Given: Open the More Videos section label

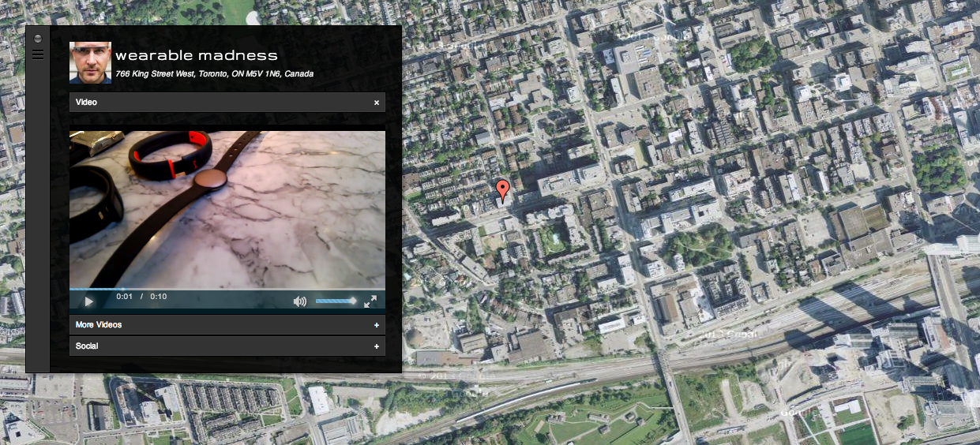Looking at the screenshot, I should coord(99,325).
